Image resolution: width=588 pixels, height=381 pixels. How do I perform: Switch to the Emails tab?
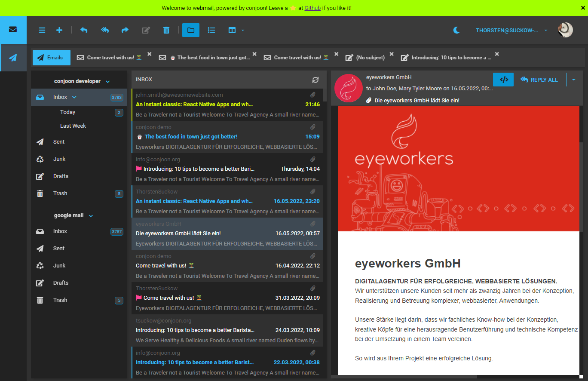[x=52, y=58]
